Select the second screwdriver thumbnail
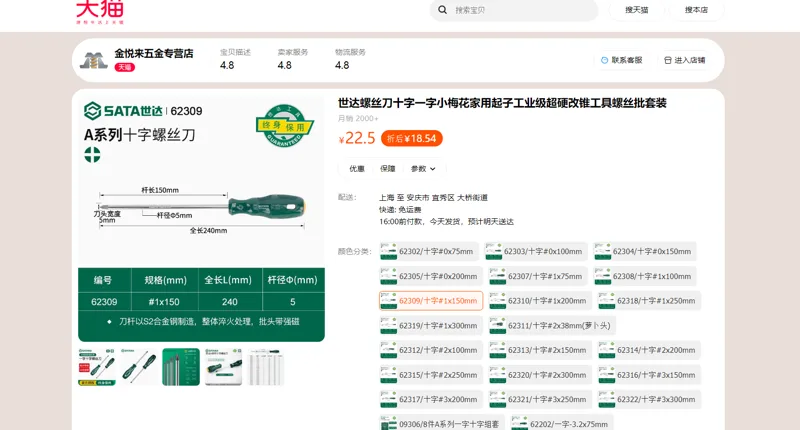This screenshot has height=430, width=800. [x=138, y=367]
